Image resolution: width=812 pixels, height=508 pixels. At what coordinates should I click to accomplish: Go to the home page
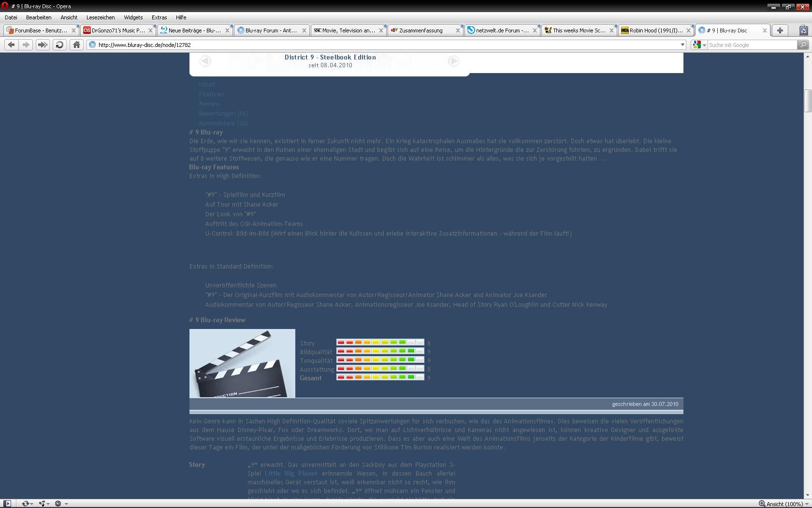click(x=76, y=45)
